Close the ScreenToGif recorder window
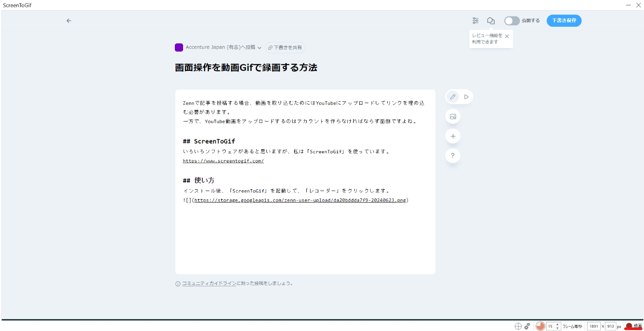This screenshot has width=644, height=331. pyautogui.click(x=638, y=5)
